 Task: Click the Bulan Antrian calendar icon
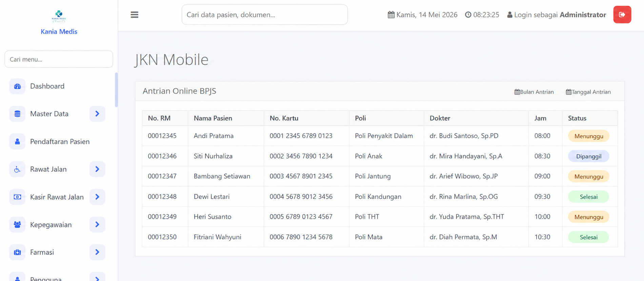click(517, 92)
